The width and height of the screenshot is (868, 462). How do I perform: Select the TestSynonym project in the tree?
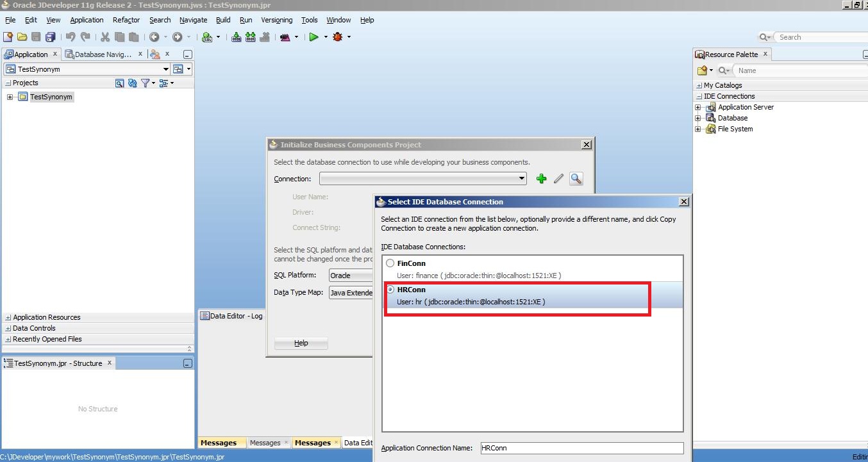(51, 97)
